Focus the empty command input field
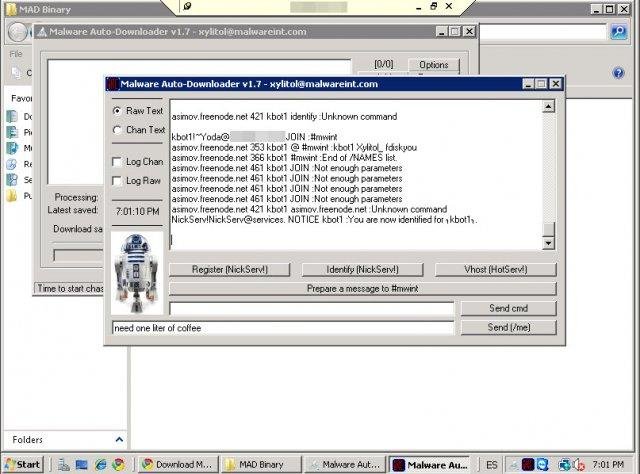This screenshot has width=640, height=474. (x=311, y=309)
